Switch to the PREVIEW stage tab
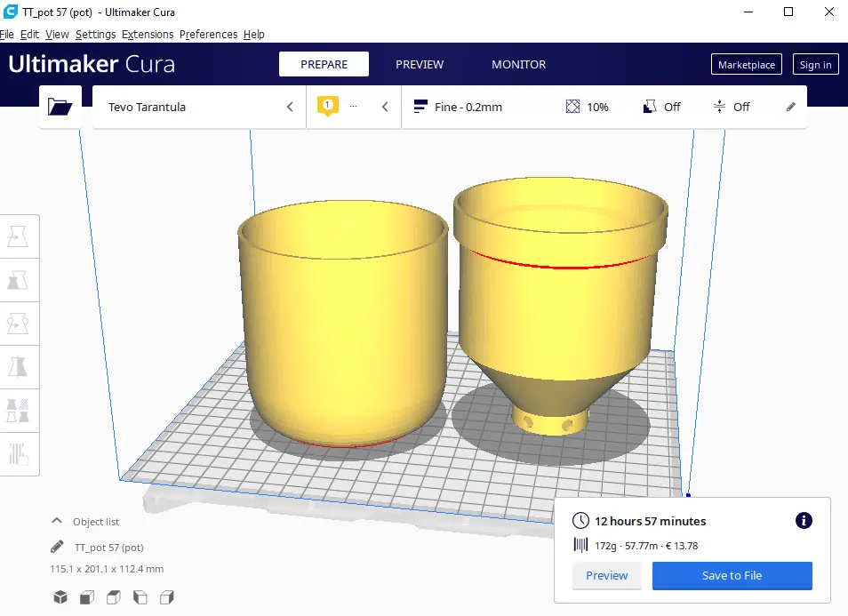848x616 pixels. pyautogui.click(x=420, y=64)
